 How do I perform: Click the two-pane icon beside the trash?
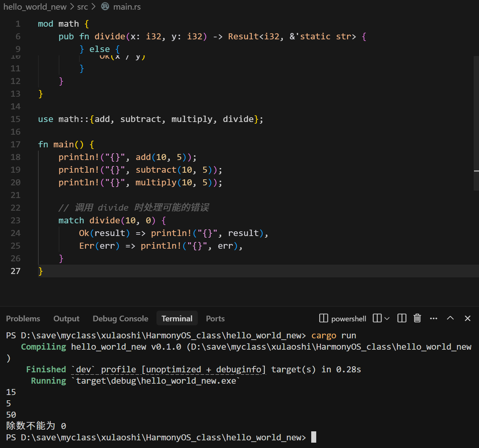(402, 318)
